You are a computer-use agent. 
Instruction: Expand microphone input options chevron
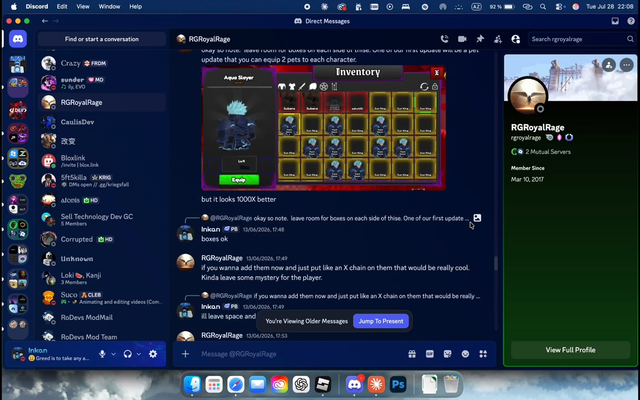113,354
